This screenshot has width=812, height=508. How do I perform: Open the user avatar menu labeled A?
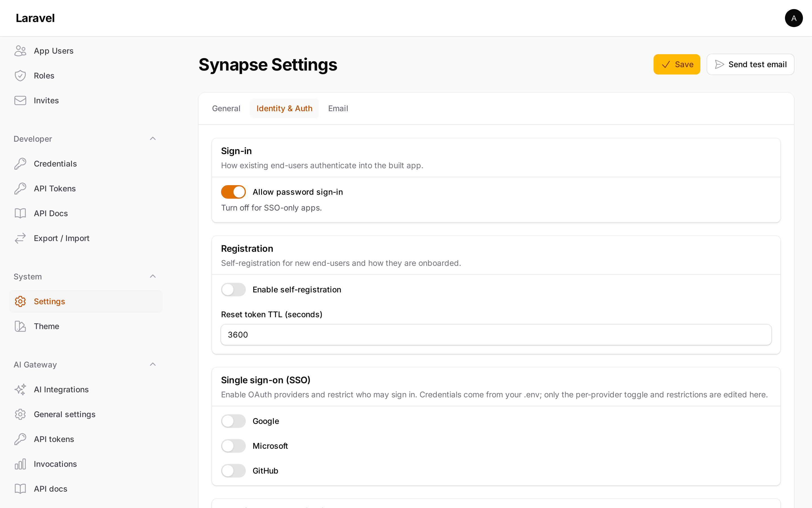[x=794, y=18]
